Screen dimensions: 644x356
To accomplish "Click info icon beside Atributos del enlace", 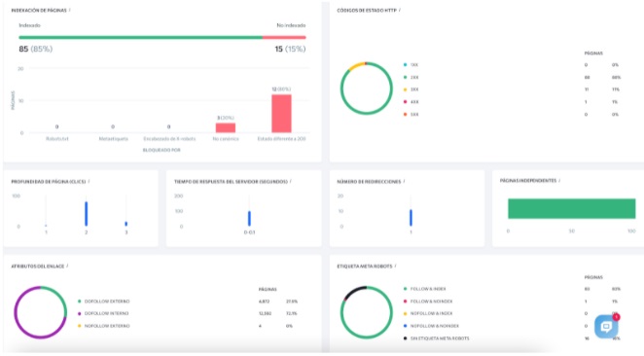I will click(x=67, y=267).
